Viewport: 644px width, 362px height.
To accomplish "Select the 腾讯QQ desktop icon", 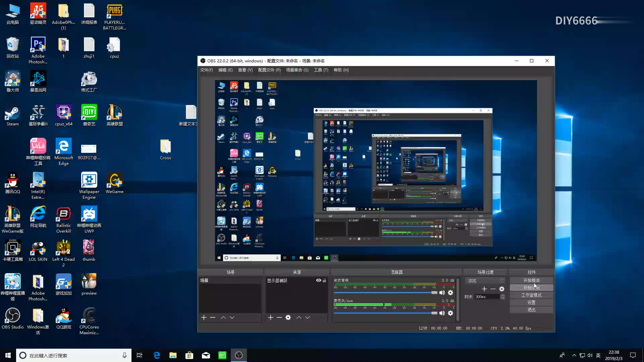I will click(x=13, y=183).
